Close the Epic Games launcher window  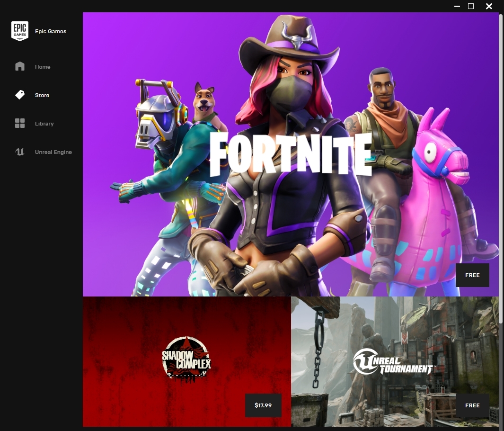point(489,6)
